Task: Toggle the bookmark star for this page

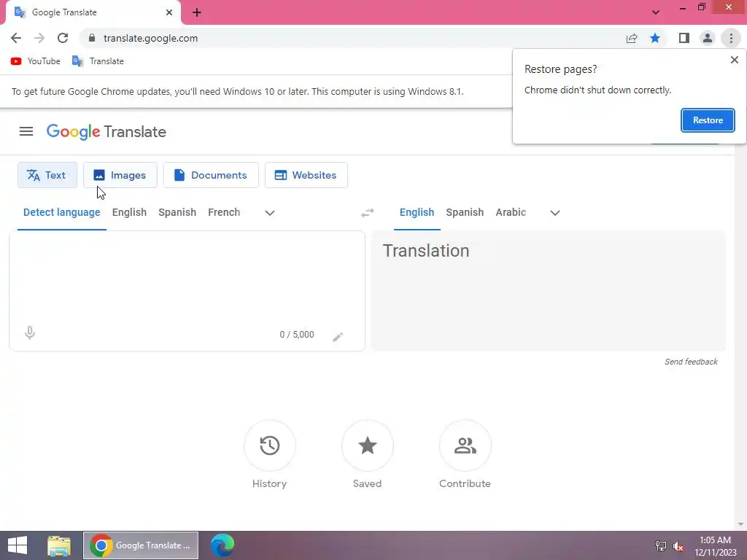Action: pos(655,38)
